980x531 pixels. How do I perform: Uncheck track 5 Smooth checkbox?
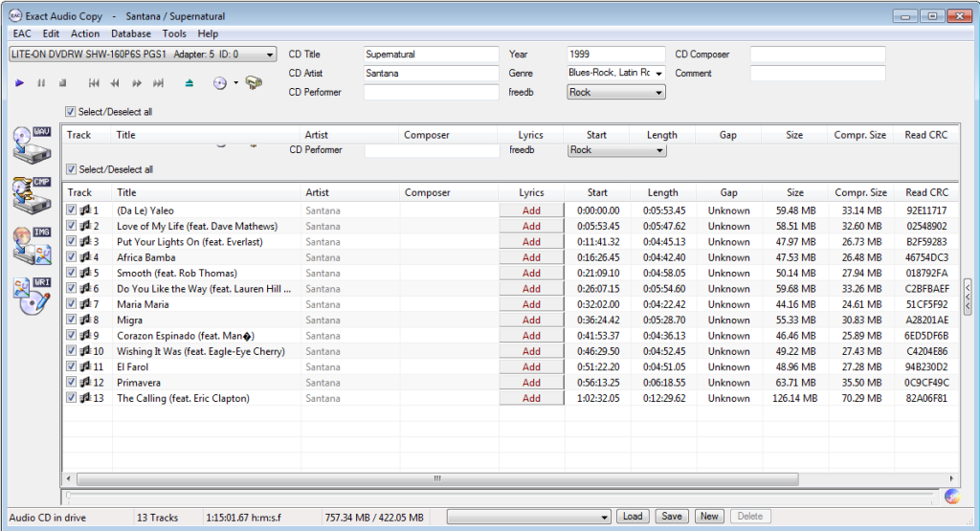click(72, 273)
